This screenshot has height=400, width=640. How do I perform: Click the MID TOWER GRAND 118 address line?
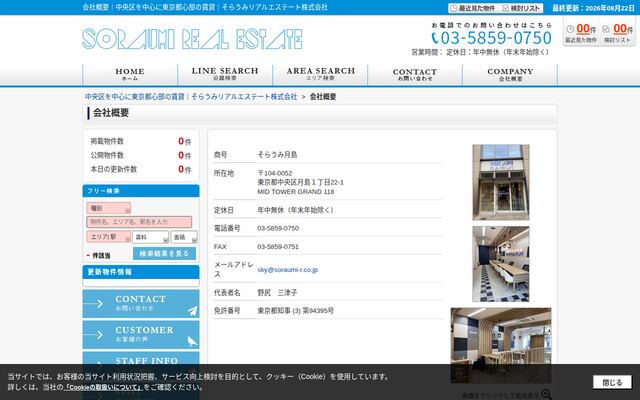[296, 191]
